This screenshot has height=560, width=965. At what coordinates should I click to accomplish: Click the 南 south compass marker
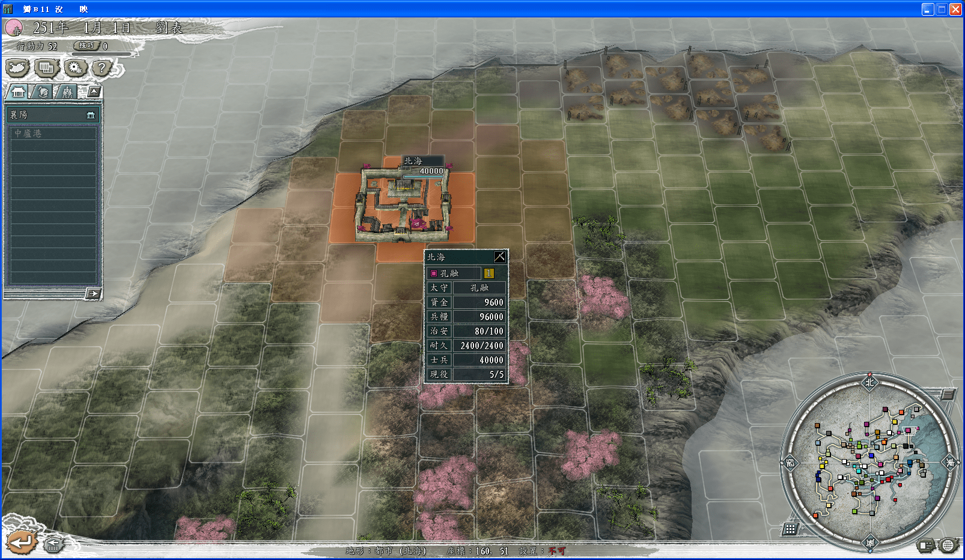click(870, 543)
